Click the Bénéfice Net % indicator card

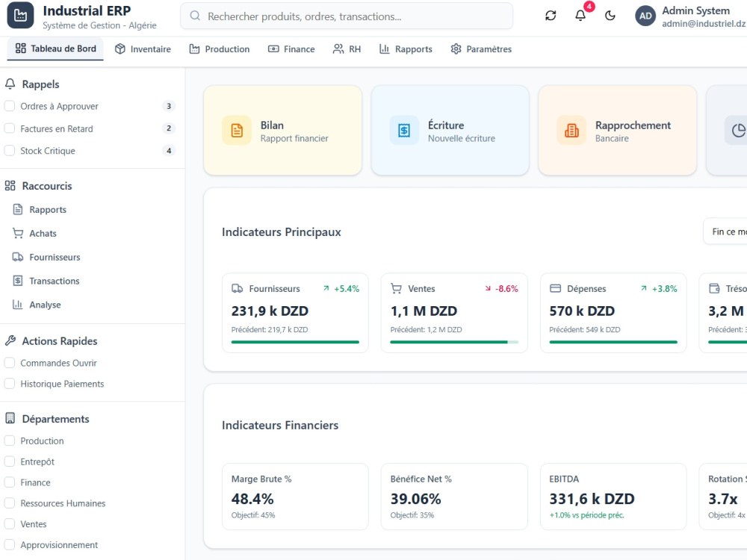click(454, 497)
